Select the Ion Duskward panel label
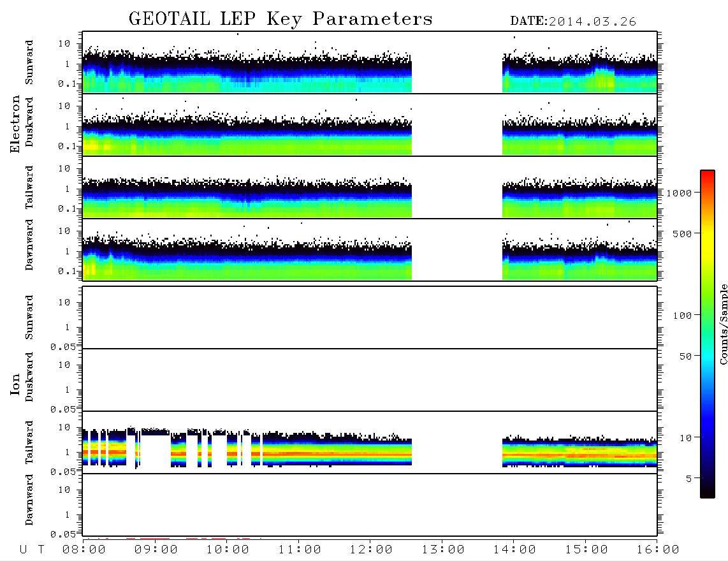This screenshot has height=561, width=728. [29, 377]
